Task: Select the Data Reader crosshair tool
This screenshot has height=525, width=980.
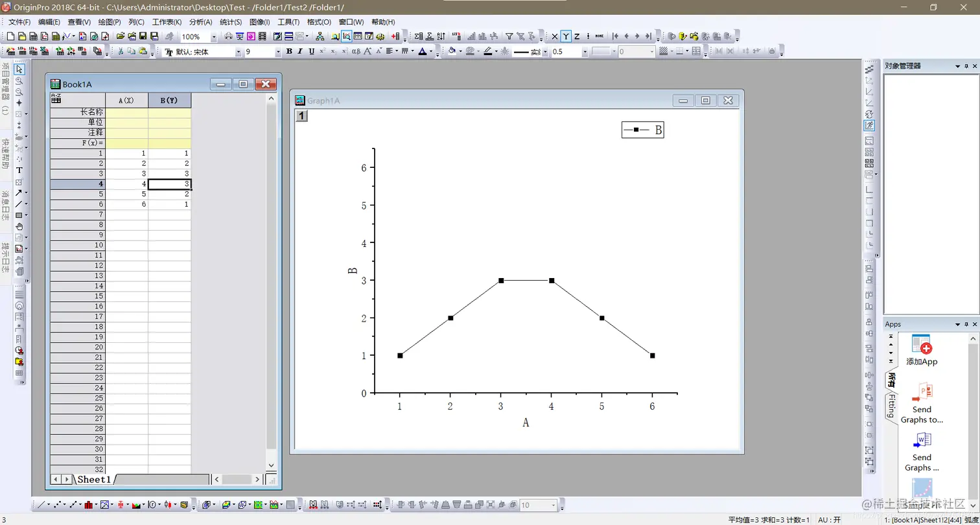Action: [x=19, y=102]
